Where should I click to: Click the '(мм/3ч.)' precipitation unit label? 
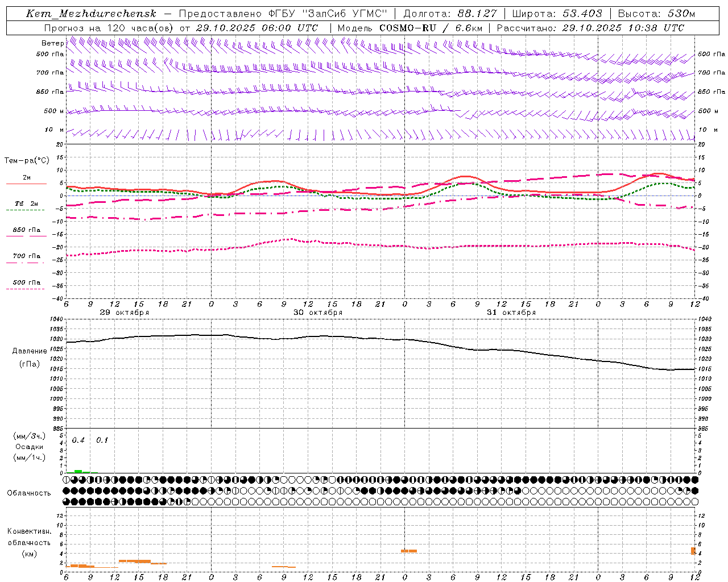(x=29, y=436)
